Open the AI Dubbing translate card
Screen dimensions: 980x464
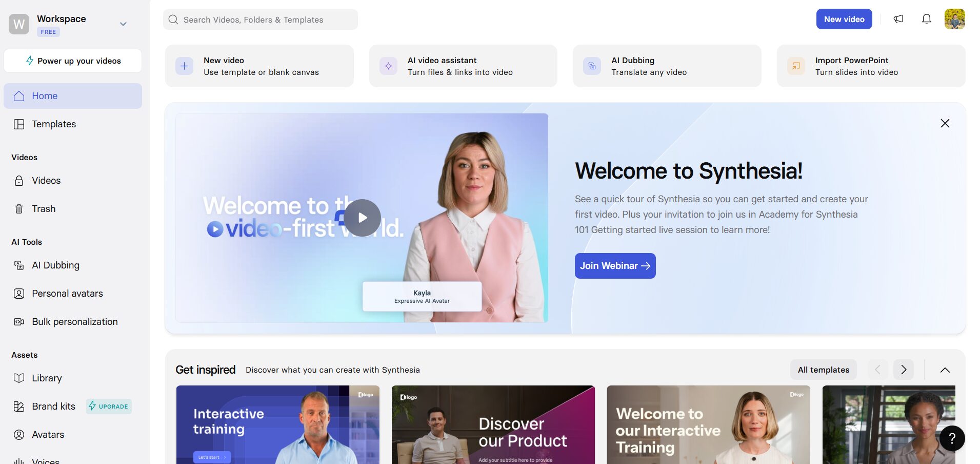point(667,66)
